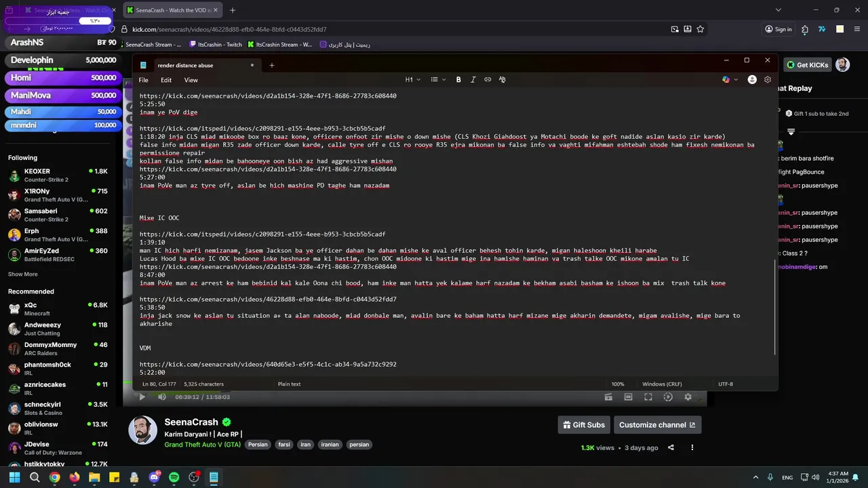
Task: Open a new browser tab
Action: [x=233, y=10]
